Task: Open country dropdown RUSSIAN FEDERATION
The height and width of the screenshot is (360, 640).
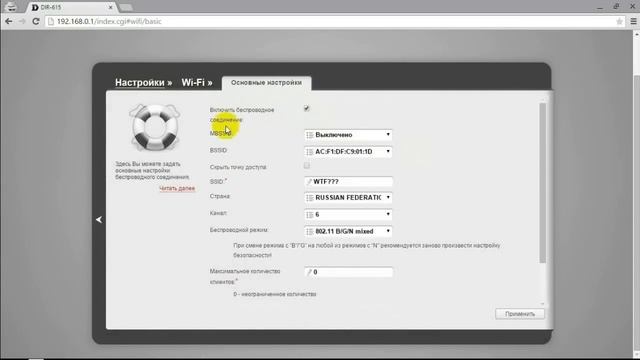Action: (x=348, y=198)
